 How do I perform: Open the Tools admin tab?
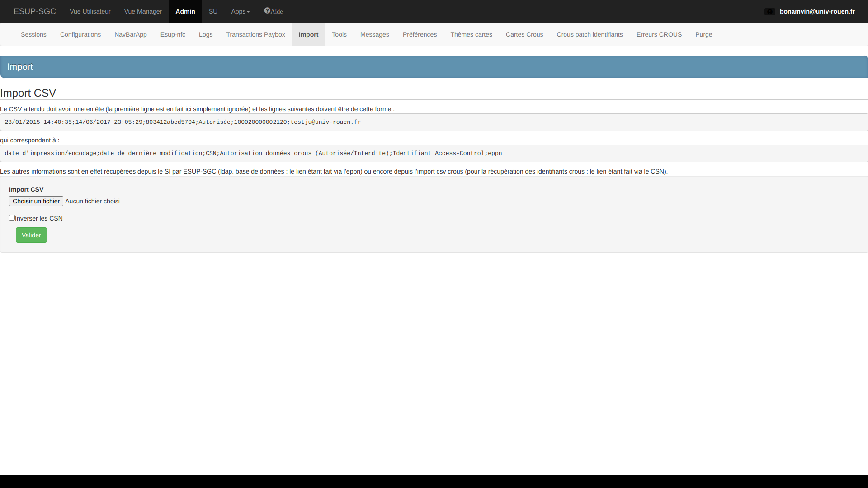(339, 34)
